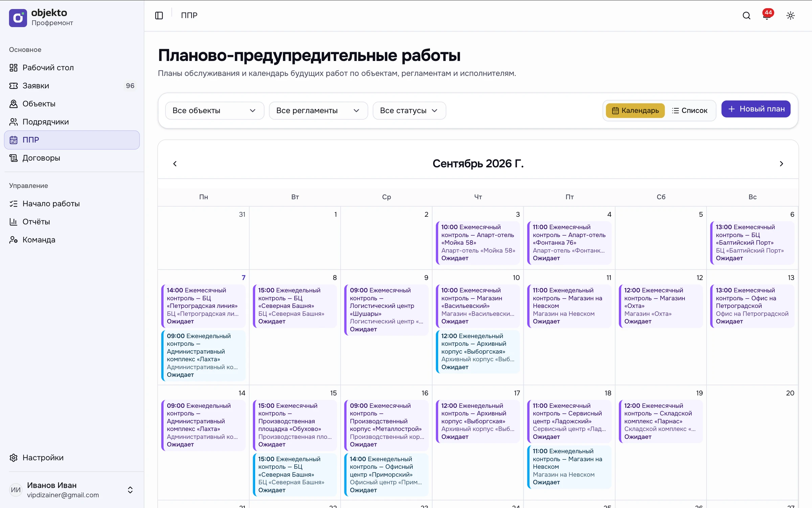The image size is (812, 508).
Task: Expand the Иванов Иван account switcher
Action: 130,490
